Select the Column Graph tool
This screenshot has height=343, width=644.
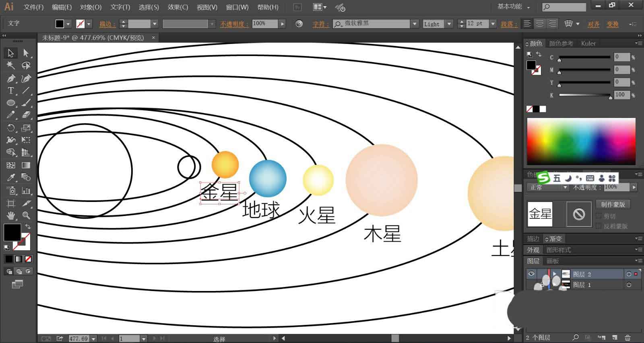[26, 191]
